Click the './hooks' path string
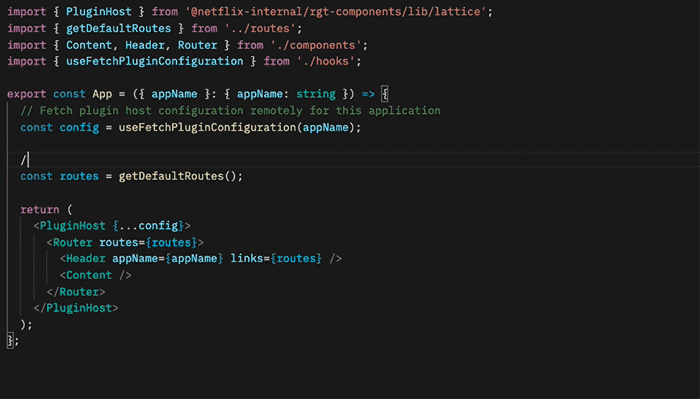This screenshot has width=700, height=399. tap(326, 61)
